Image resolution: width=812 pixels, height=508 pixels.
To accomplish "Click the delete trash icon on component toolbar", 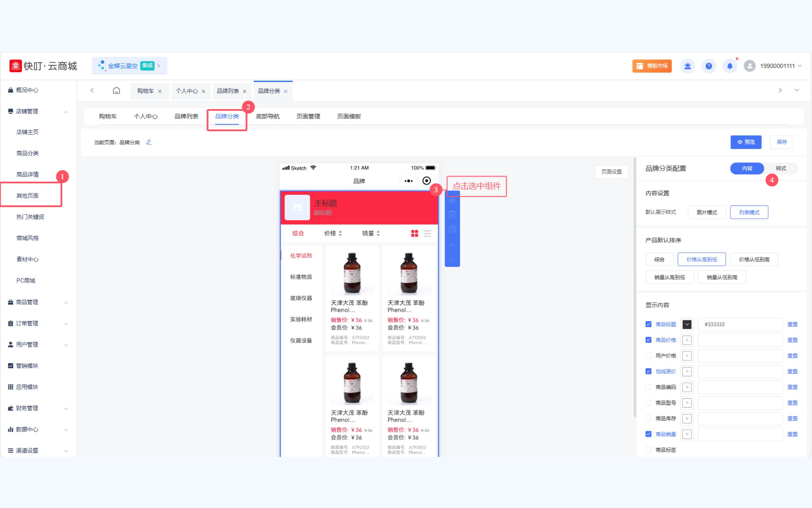I will (x=452, y=214).
